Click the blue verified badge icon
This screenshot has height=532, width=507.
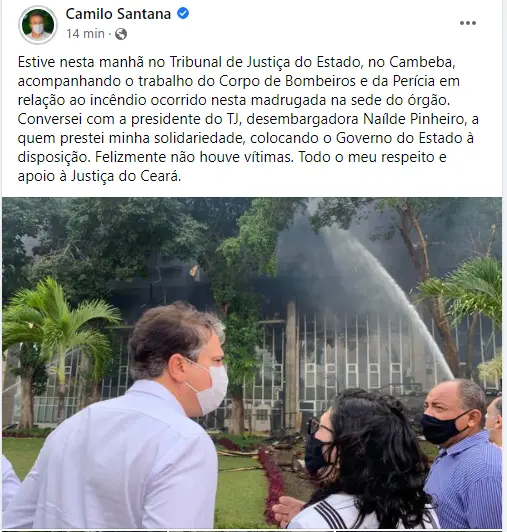(183, 14)
